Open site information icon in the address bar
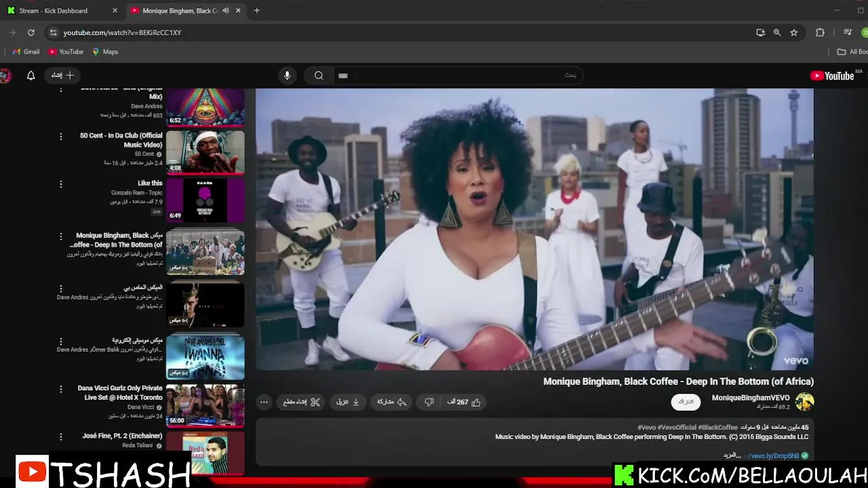 pyautogui.click(x=53, y=33)
